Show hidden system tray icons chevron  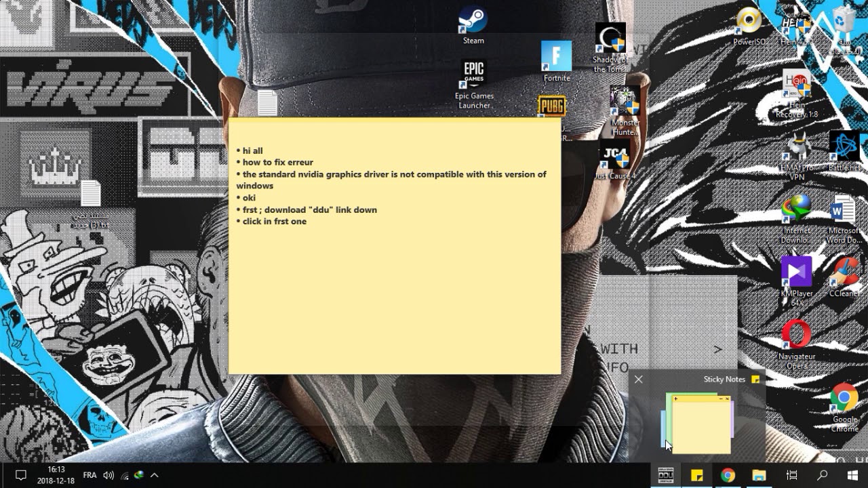155,475
